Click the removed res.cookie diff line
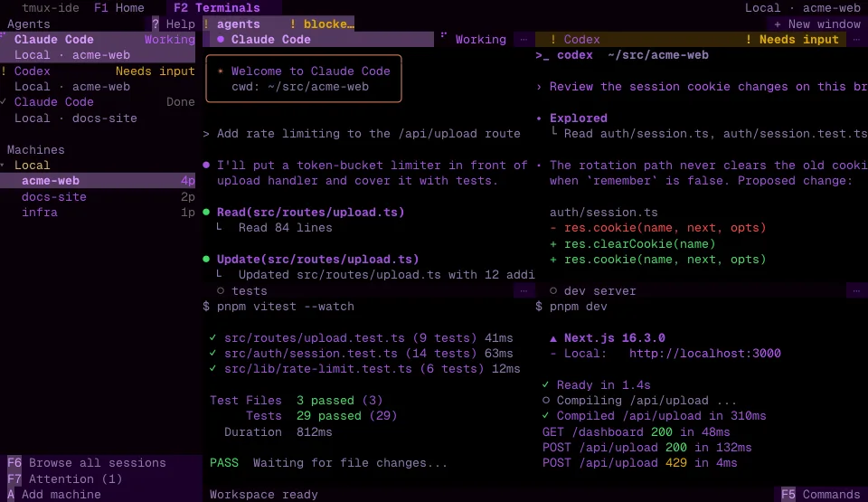 (x=657, y=228)
